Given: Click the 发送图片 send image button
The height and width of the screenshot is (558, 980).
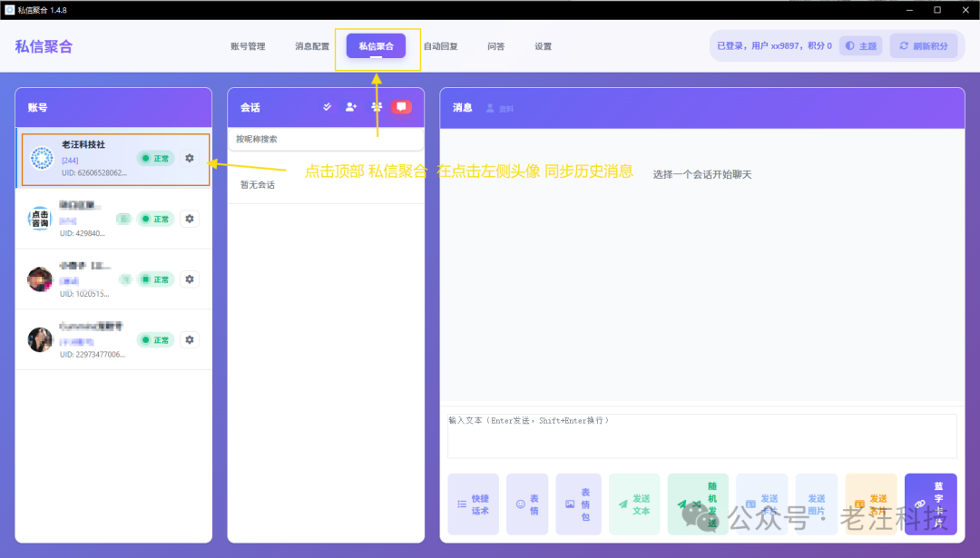Looking at the screenshot, I should (817, 504).
